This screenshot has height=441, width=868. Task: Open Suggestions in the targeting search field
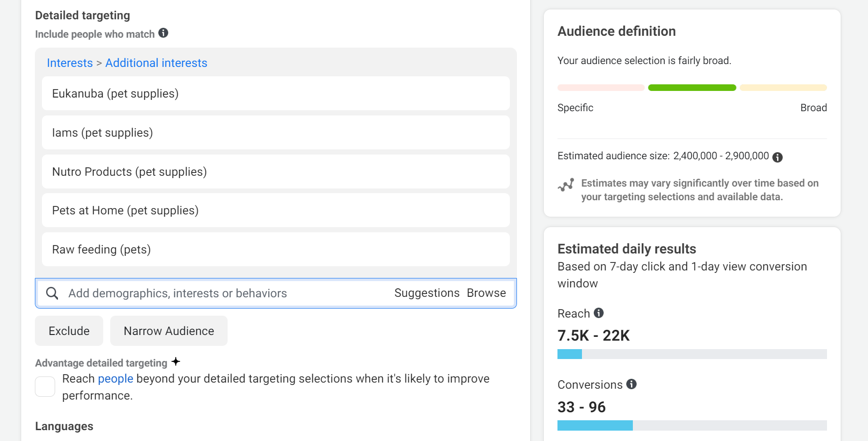pos(427,293)
